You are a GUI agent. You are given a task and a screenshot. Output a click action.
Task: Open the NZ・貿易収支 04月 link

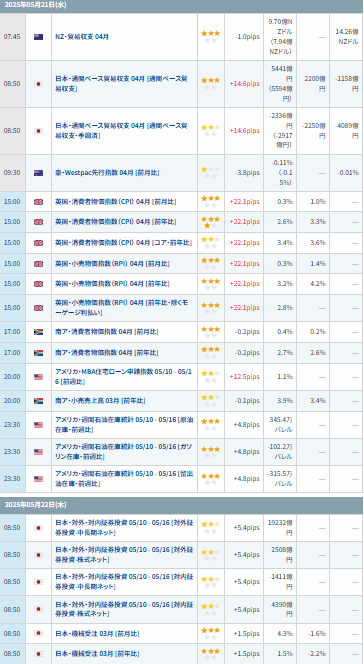pyautogui.click(x=82, y=37)
